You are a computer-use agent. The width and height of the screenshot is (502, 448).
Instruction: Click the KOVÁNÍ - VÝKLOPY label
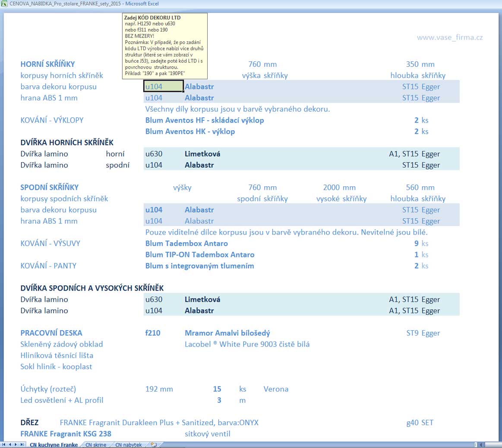[52, 120]
